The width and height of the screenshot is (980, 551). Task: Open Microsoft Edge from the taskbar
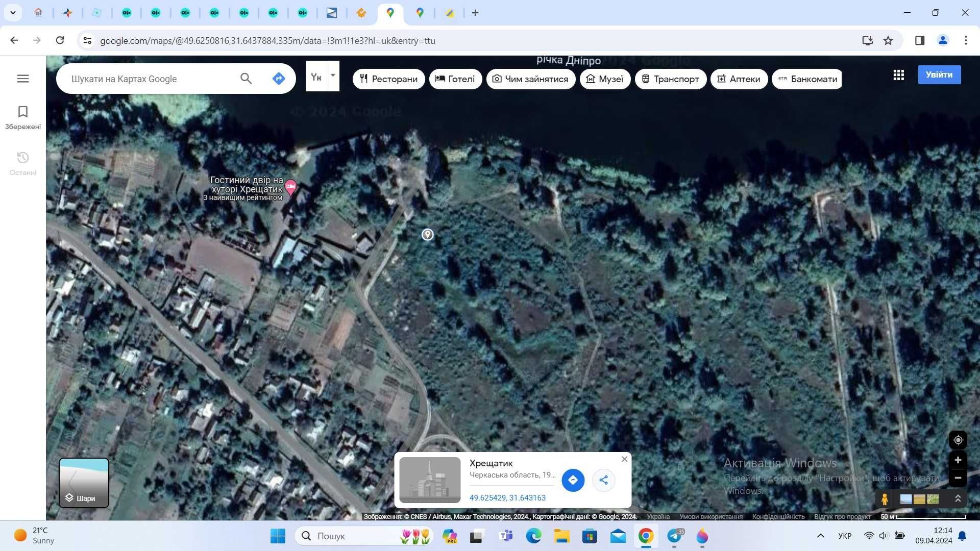[x=533, y=536]
